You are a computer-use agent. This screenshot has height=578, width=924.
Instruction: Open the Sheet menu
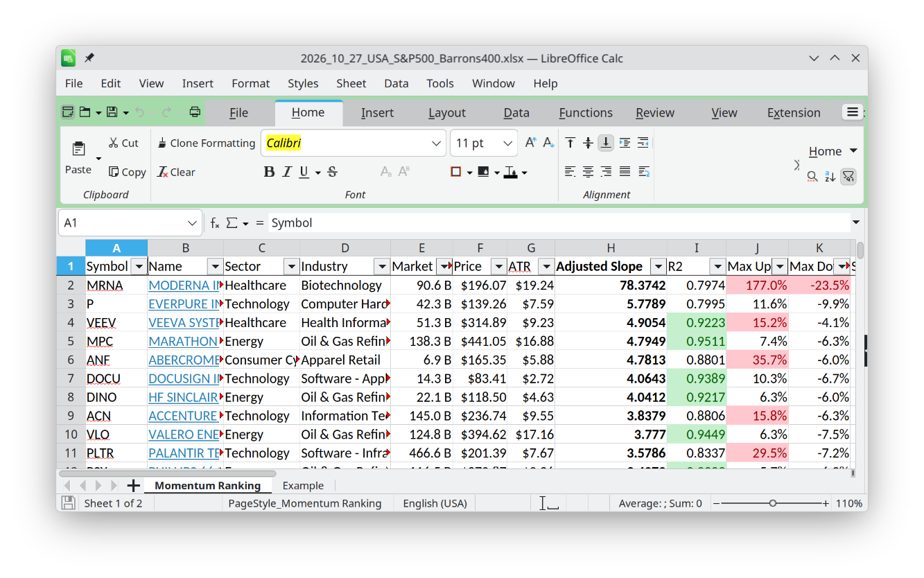[351, 83]
